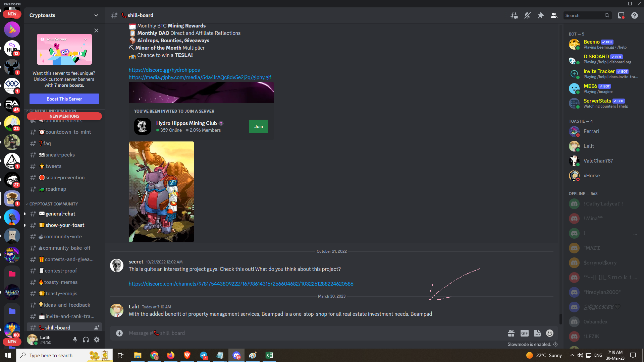
Task: Open toasty-emojis channel
Action: 64,294
